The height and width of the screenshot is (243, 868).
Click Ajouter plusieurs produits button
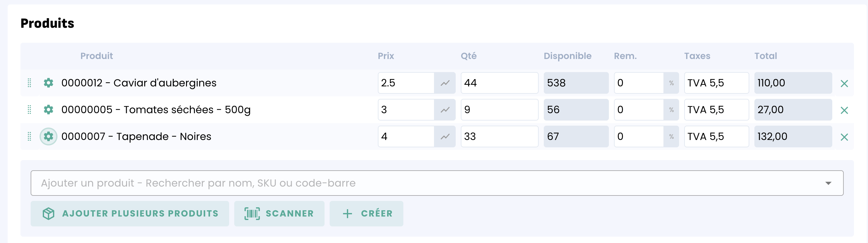pyautogui.click(x=130, y=213)
